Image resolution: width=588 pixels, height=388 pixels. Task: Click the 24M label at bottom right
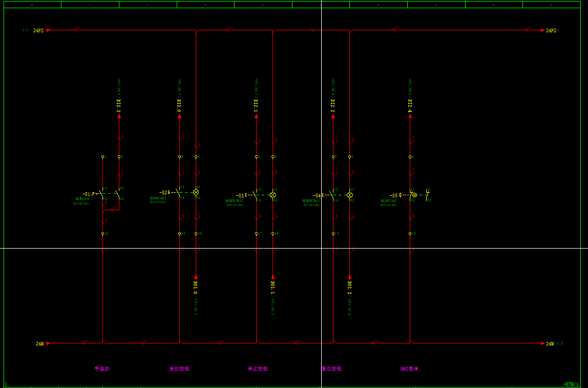pos(550,344)
